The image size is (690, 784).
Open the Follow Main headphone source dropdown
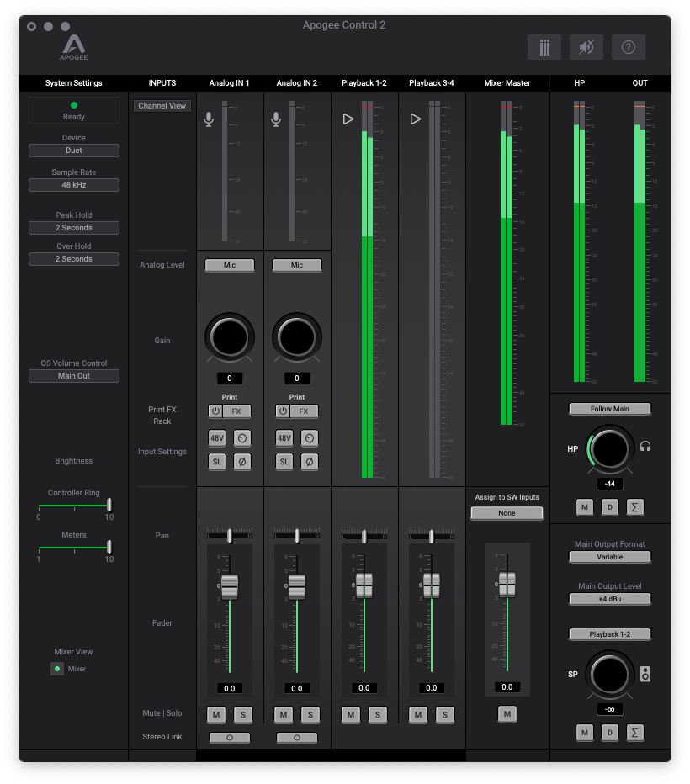[610, 409]
